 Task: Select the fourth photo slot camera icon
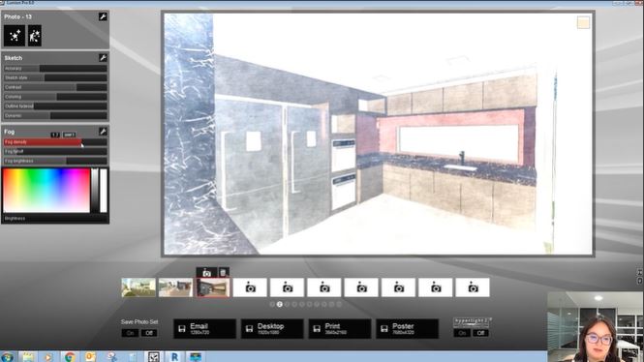250,287
